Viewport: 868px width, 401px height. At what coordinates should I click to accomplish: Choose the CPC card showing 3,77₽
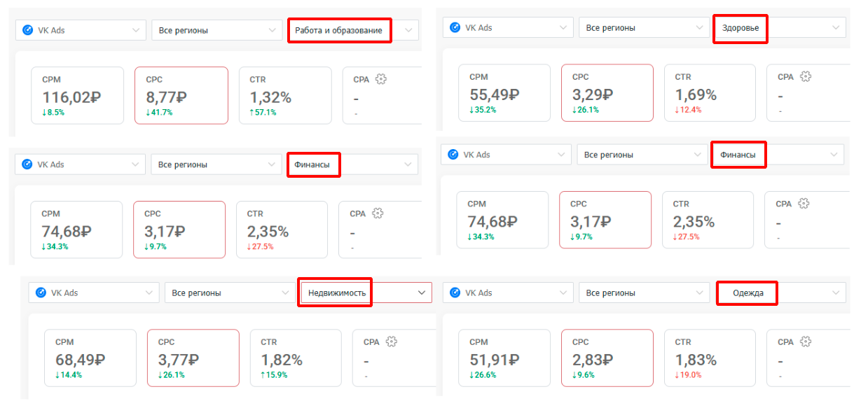pos(193,358)
